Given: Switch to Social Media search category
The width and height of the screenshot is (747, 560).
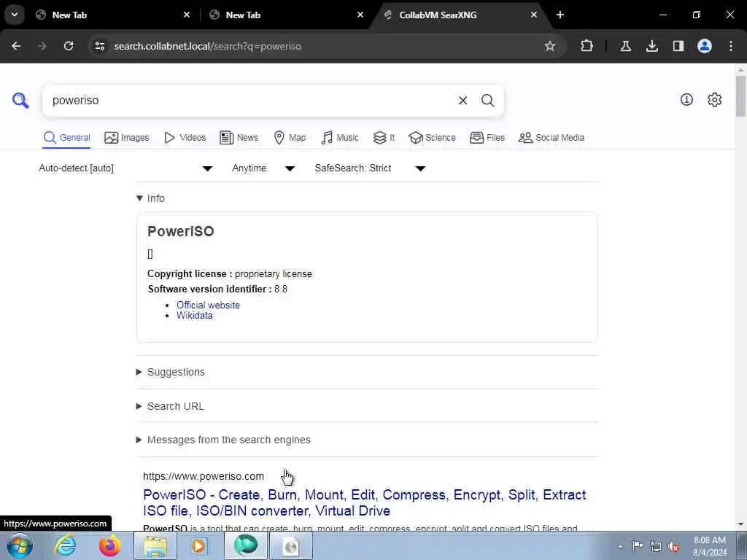Looking at the screenshot, I should tap(551, 138).
